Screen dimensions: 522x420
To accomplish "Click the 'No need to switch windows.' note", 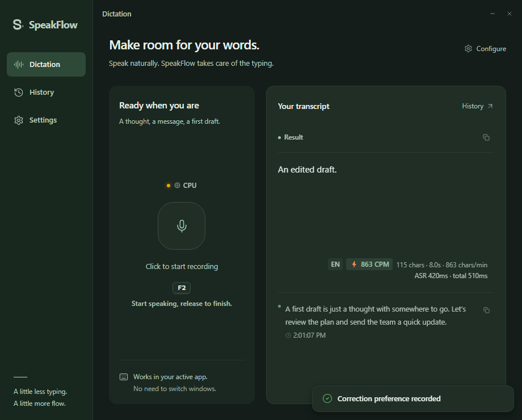I will tap(175, 389).
